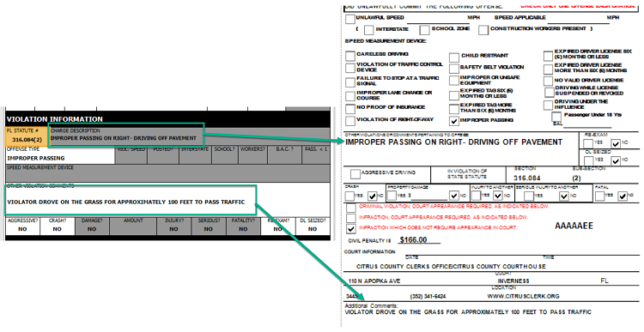Tick the Careless Driving checkbox

coord(350,56)
